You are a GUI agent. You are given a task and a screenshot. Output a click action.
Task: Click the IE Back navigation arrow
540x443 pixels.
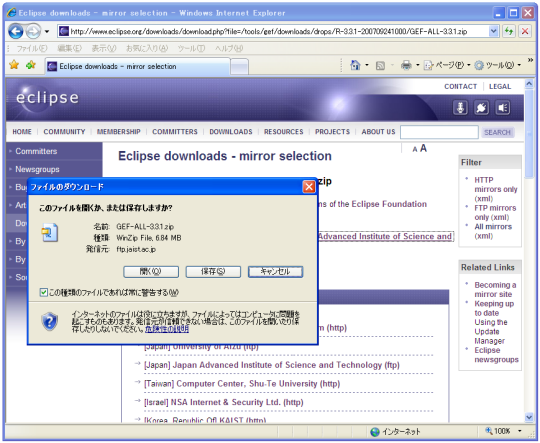click(15, 31)
